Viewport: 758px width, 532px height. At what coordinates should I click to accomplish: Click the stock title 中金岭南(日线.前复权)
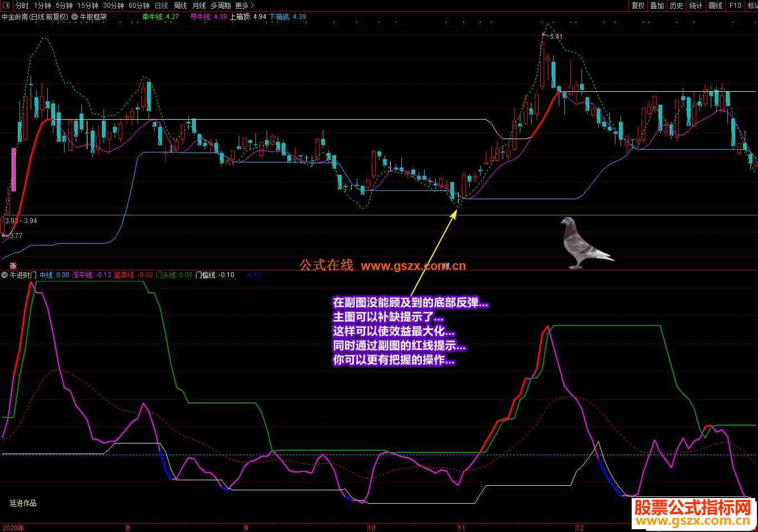tap(35, 17)
